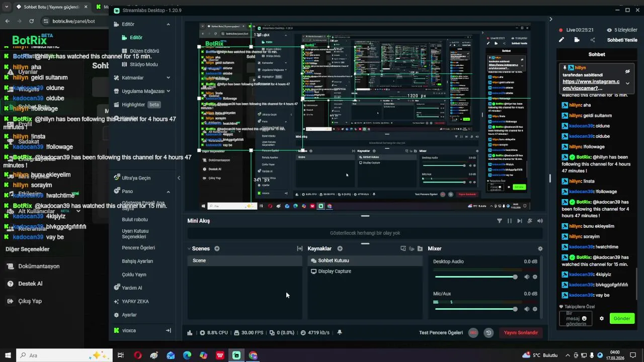This screenshot has height=362, width=644.
Task: Open the emoji picker in chat message box
Action: tap(584, 318)
